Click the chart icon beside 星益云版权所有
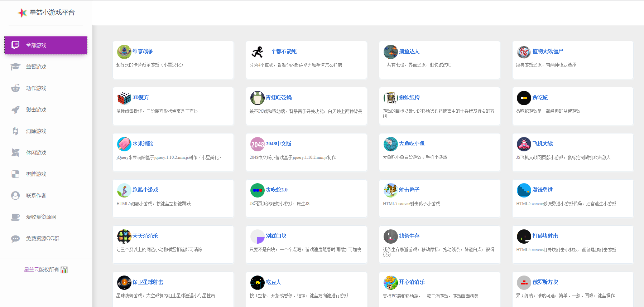 (x=64, y=270)
